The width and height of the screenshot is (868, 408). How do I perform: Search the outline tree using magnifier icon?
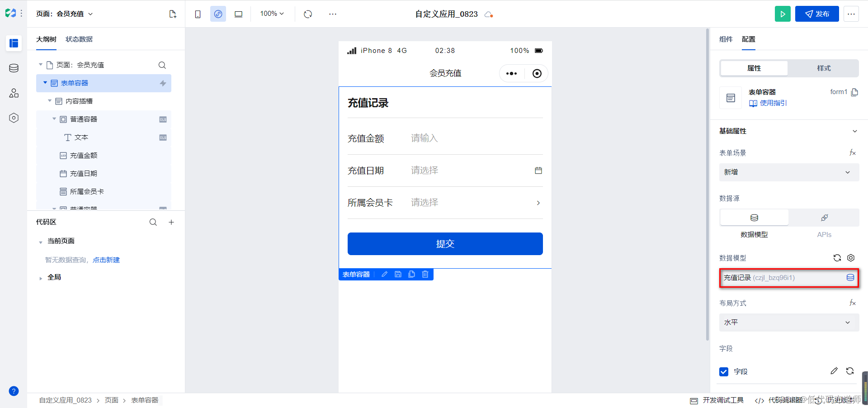[162, 65]
